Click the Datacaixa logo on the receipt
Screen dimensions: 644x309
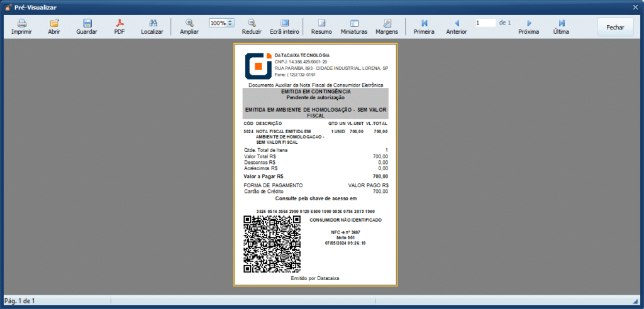click(258, 66)
